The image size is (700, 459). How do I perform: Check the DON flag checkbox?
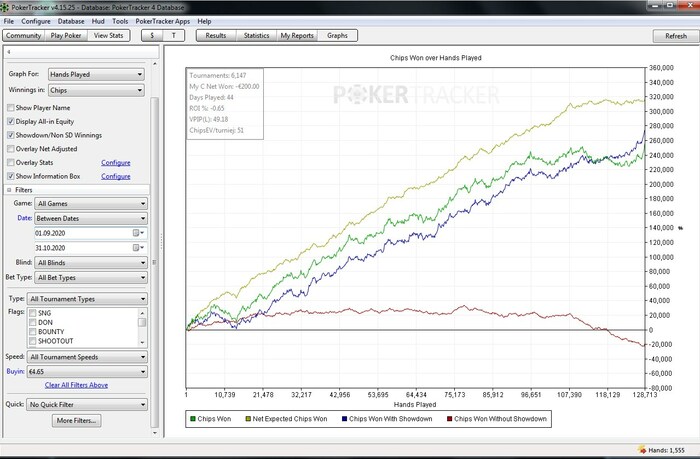click(x=33, y=322)
